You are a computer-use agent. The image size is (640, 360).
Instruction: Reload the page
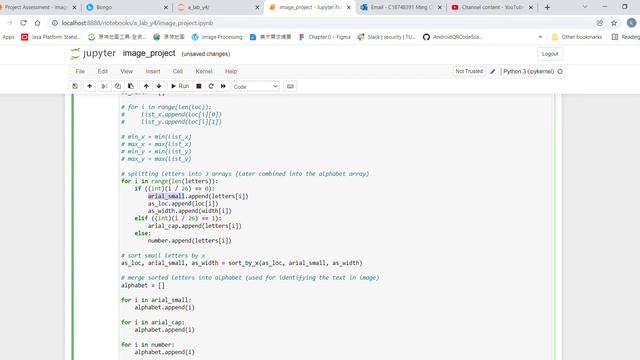click(x=23, y=23)
